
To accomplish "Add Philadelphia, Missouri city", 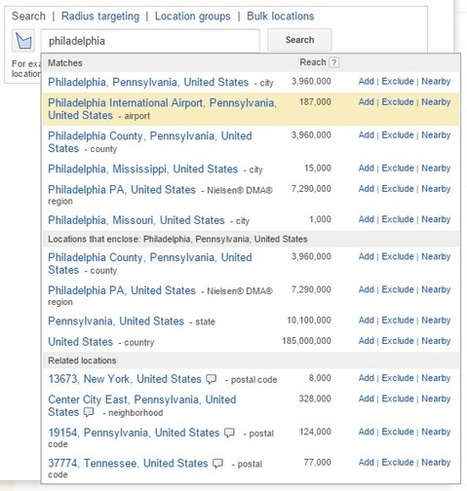I will (x=366, y=219).
